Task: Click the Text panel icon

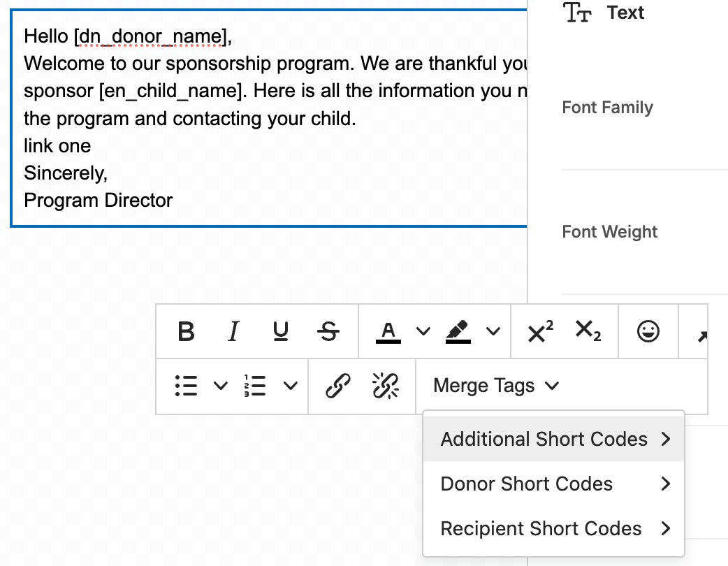Action: coord(577,13)
